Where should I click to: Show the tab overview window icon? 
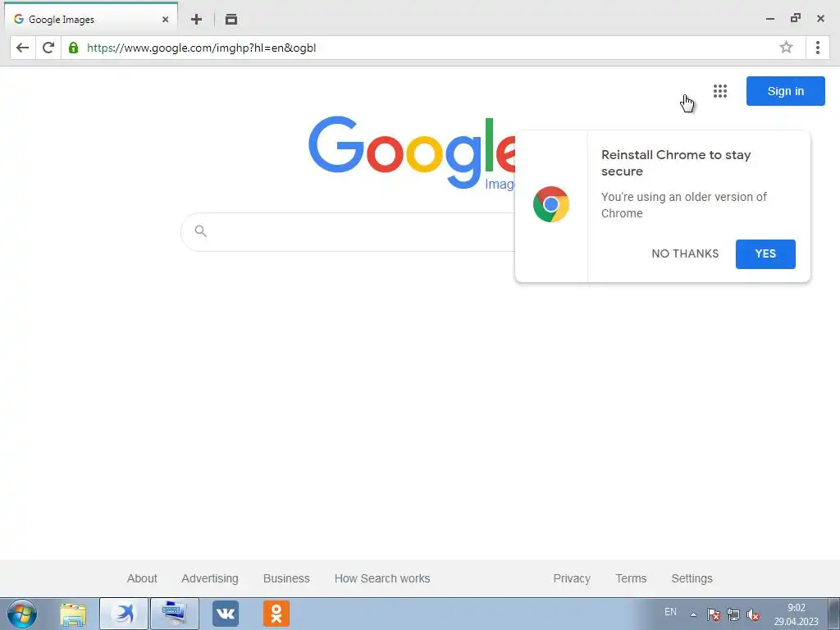231,20
